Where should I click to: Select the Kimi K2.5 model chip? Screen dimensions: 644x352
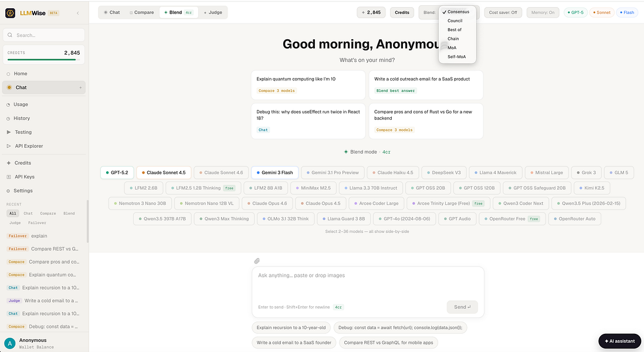[591, 188]
